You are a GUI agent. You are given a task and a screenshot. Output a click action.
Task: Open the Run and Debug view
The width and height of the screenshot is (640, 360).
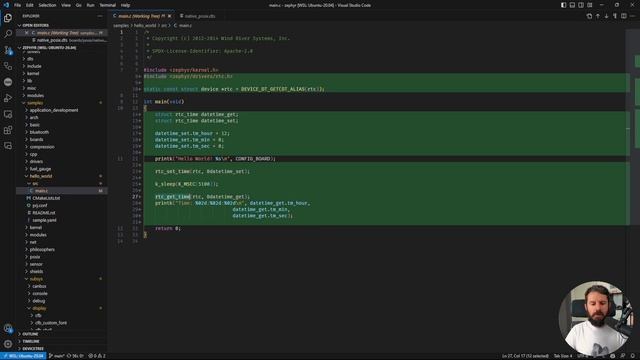pyautogui.click(x=8, y=98)
